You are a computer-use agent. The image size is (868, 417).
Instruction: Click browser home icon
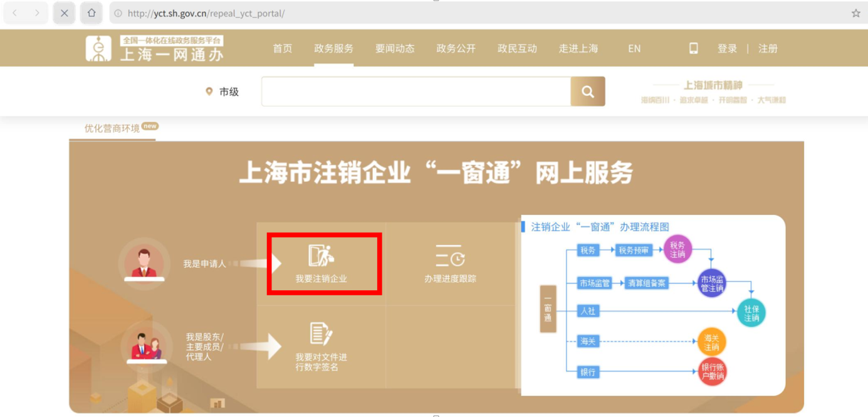(x=92, y=13)
